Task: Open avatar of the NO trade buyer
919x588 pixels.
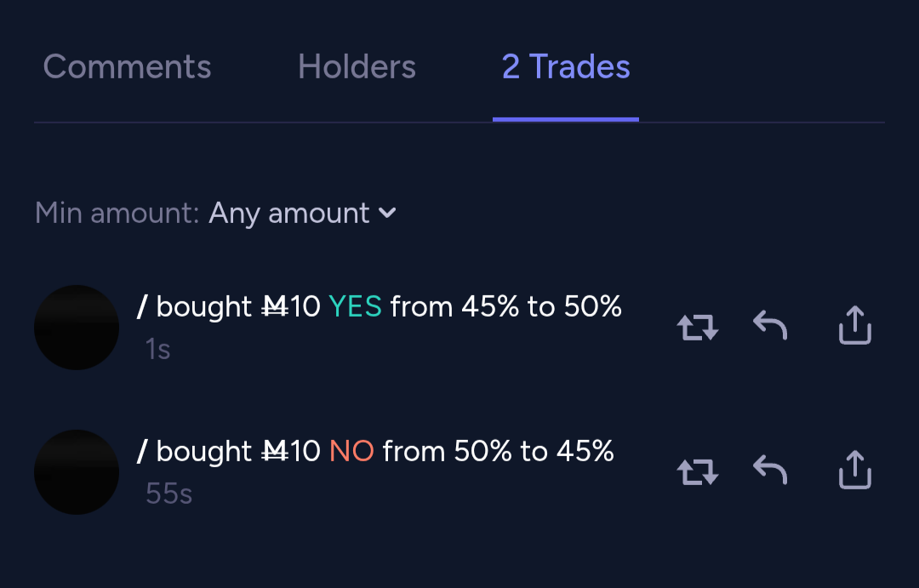Action: [77, 472]
